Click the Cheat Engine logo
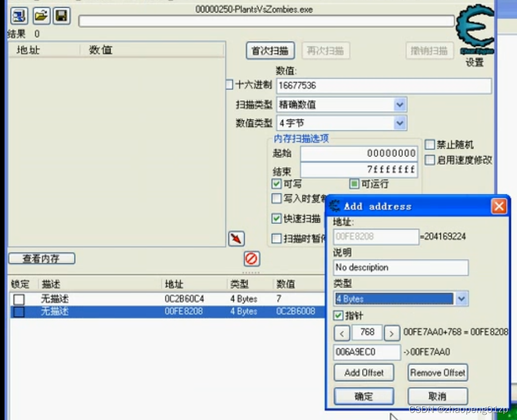Image resolution: width=517 pixels, height=420 pixels. (x=475, y=29)
